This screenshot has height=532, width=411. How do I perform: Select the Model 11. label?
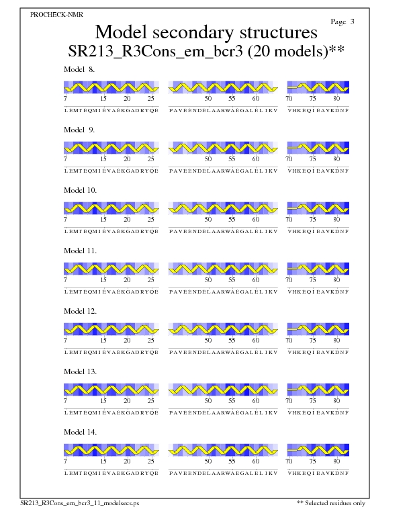[x=81, y=251]
